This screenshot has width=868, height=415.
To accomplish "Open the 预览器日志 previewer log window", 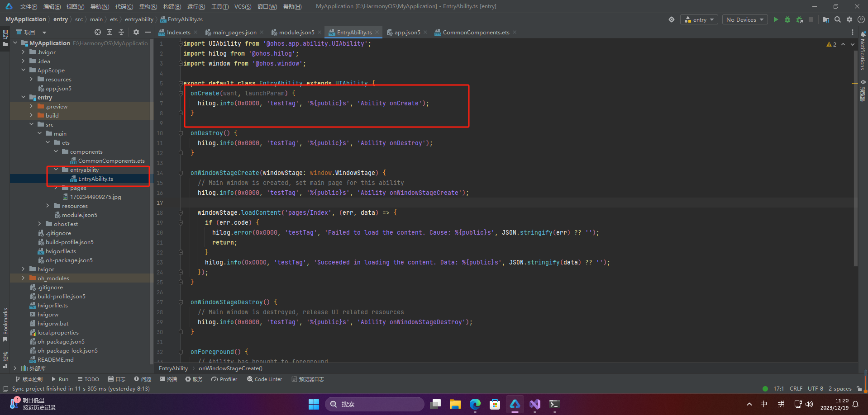I will pyautogui.click(x=308, y=379).
